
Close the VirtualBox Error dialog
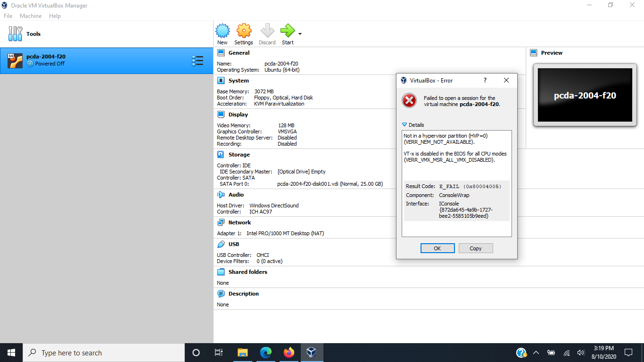coord(506,81)
